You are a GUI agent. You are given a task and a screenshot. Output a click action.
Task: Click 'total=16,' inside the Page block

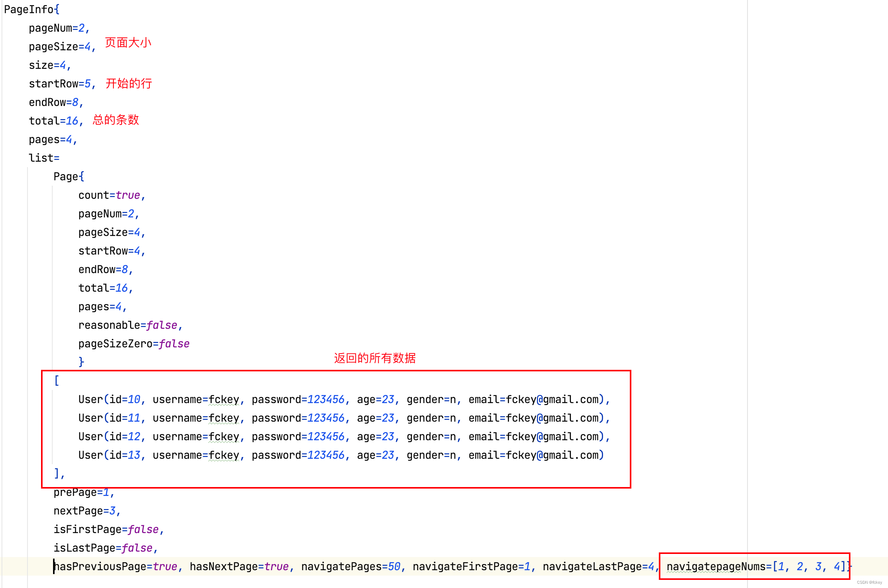pos(106,288)
